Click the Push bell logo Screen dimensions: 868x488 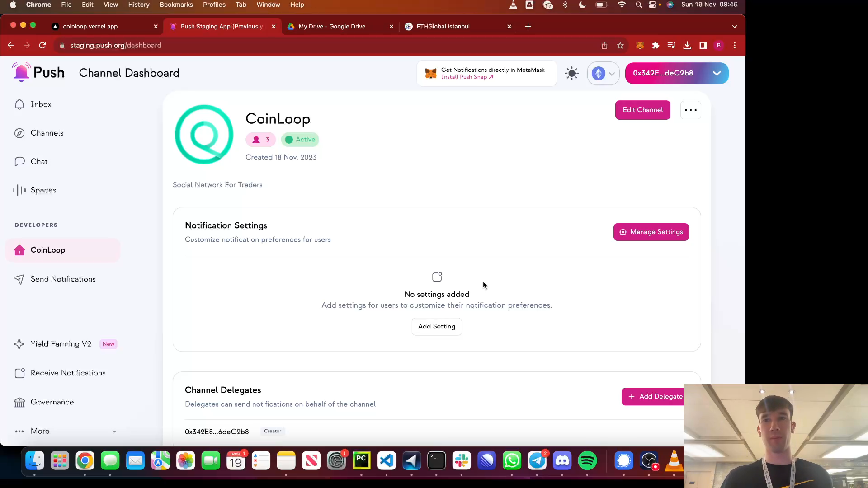coord(21,72)
